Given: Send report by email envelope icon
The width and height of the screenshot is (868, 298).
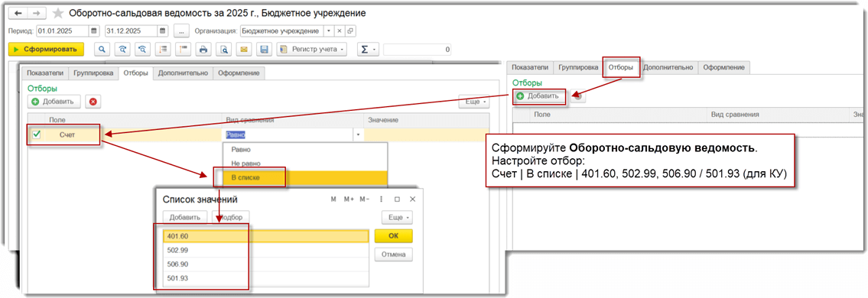Looking at the screenshot, I should (243, 49).
